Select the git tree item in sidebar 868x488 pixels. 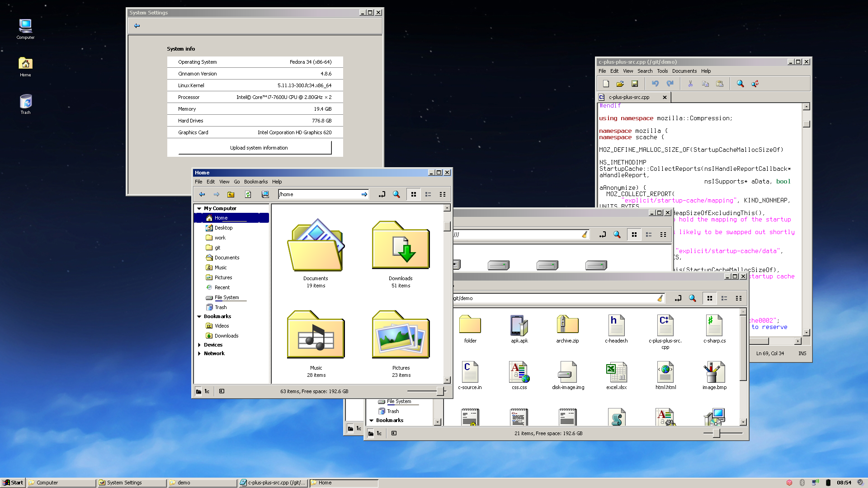point(217,247)
